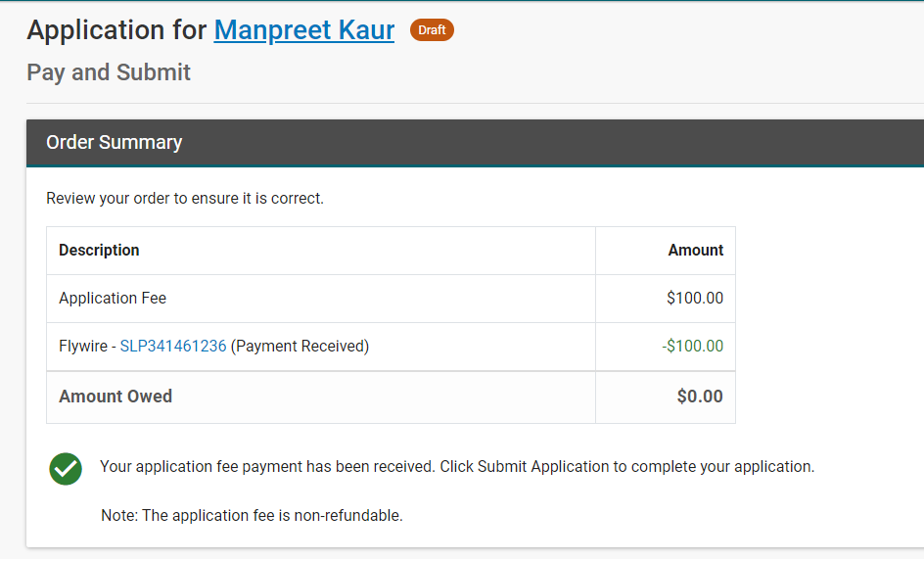Click the Amount Owed row label

[x=115, y=397]
